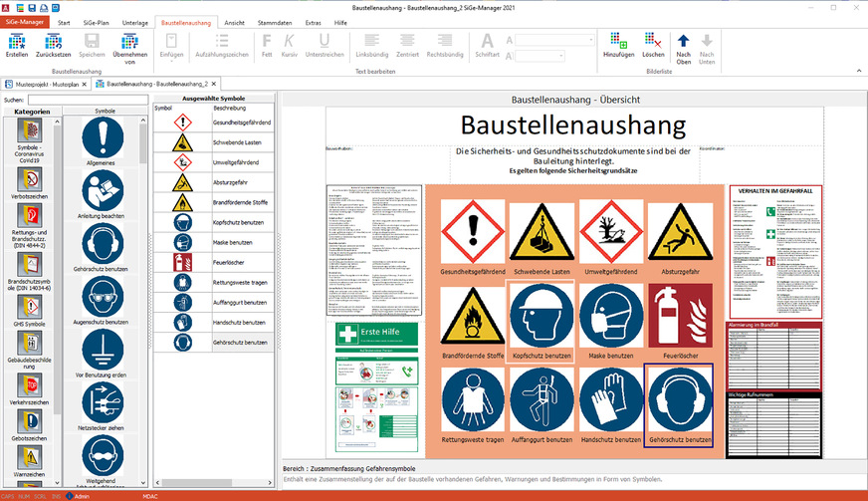Click Löschen in Bilderliste
Viewport: 868px width, 501px height.
pyautogui.click(x=653, y=46)
